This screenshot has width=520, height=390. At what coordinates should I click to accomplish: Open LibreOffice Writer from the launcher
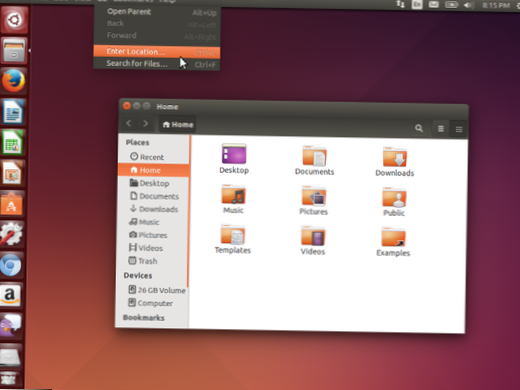pos(13,112)
